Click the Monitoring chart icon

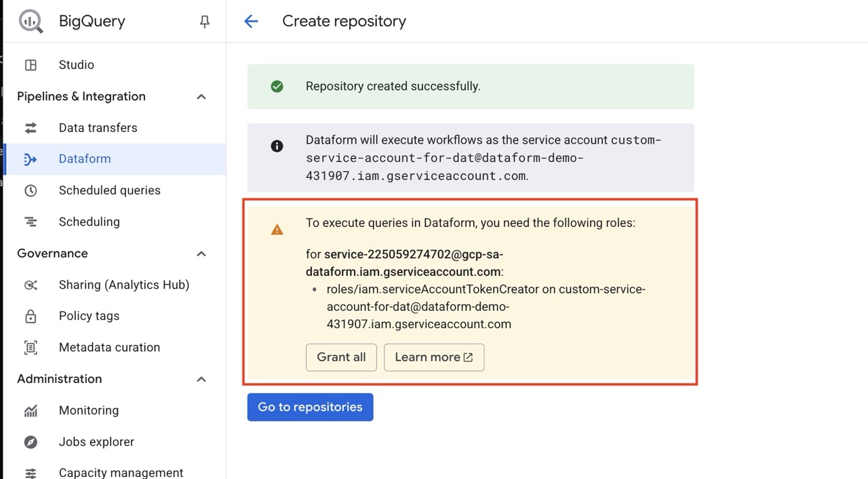(x=31, y=411)
